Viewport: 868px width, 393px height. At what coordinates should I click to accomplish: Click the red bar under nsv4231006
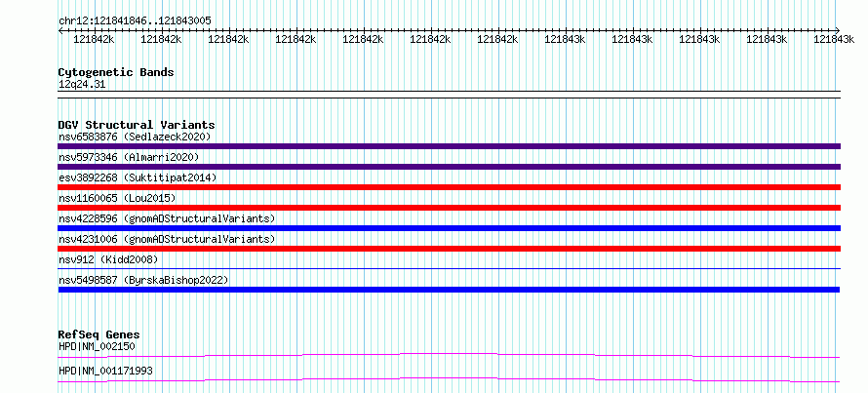449,249
